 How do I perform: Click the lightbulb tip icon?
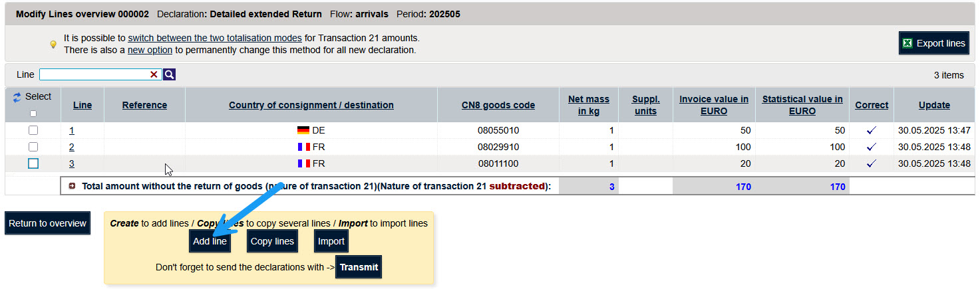(x=53, y=45)
